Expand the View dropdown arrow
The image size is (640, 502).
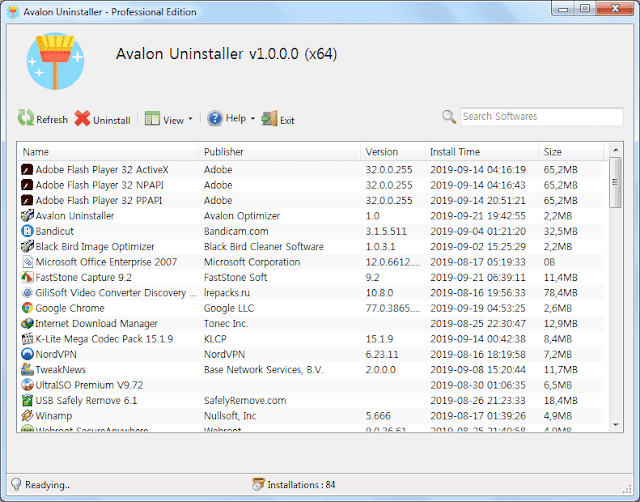191,120
